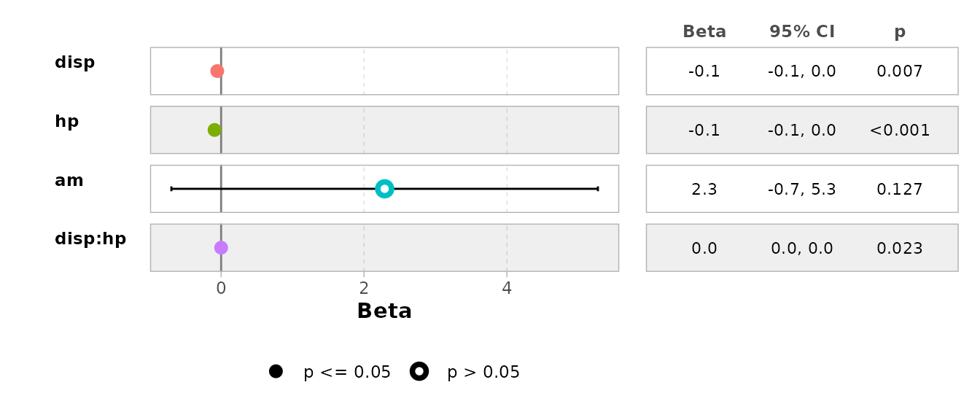Select the 'p > 0.05' legend label
The height and width of the screenshot is (420, 980).
483,373
